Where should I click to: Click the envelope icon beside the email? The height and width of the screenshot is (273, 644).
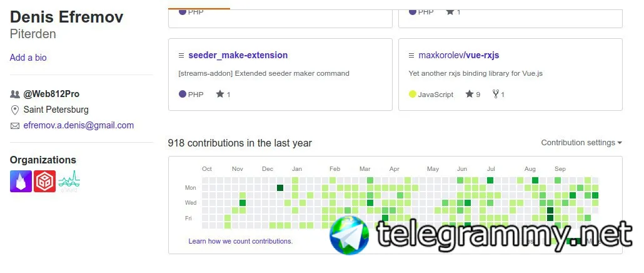tap(15, 126)
